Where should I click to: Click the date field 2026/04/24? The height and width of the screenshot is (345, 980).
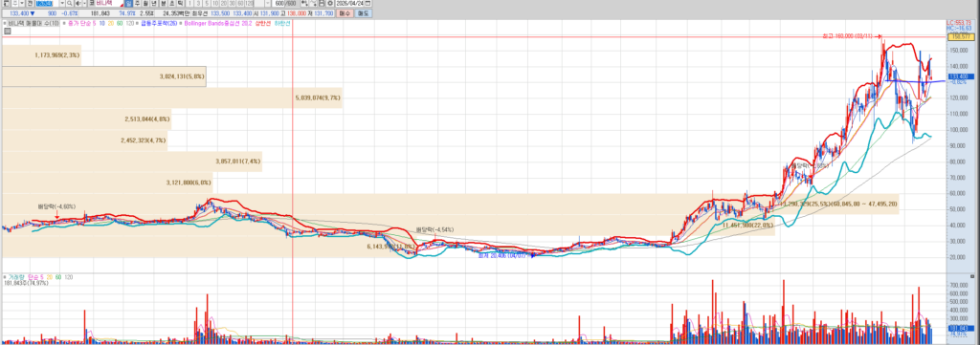point(349,3)
